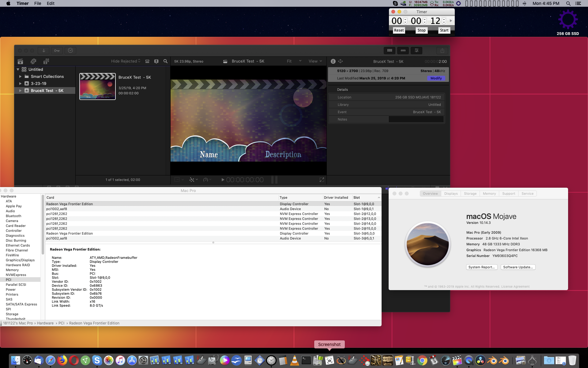Open the File menu
This screenshot has height=368, width=588.
coord(38,3)
